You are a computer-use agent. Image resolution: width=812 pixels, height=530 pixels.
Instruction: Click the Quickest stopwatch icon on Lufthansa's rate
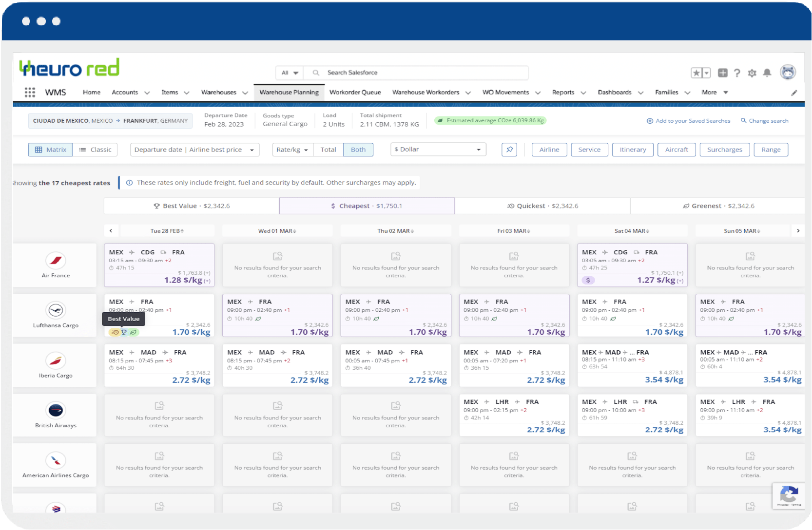(115, 332)
